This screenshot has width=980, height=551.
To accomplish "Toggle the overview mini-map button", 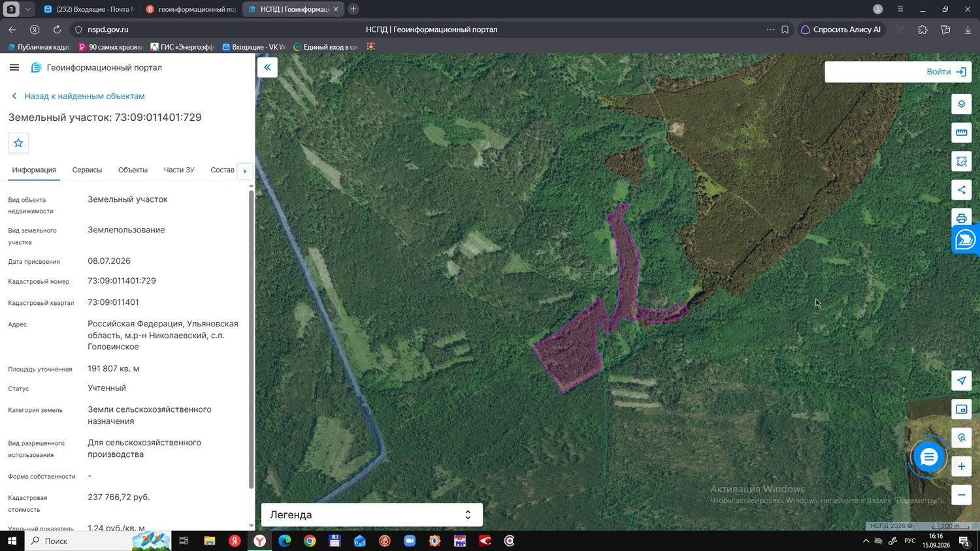I will [x=961, y=409].
